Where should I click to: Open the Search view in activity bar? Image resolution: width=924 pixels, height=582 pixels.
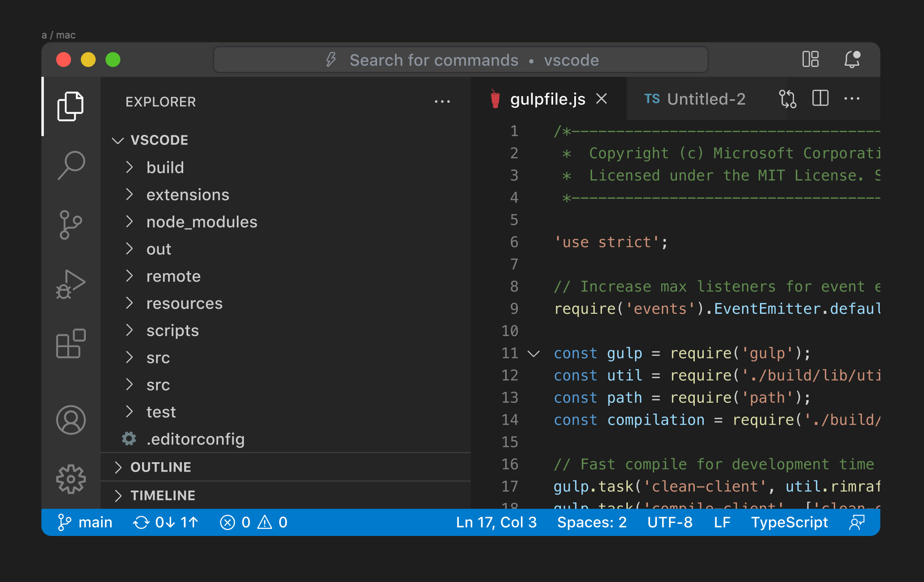click(71, 165)
